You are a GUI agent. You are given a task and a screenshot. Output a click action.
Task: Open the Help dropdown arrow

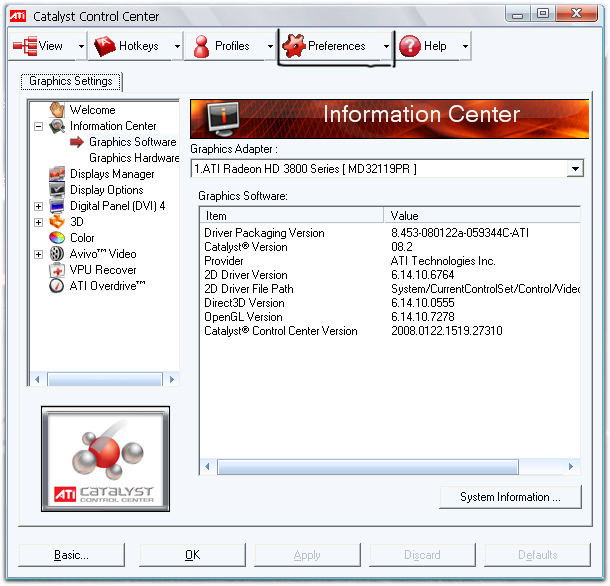(465, 46)
